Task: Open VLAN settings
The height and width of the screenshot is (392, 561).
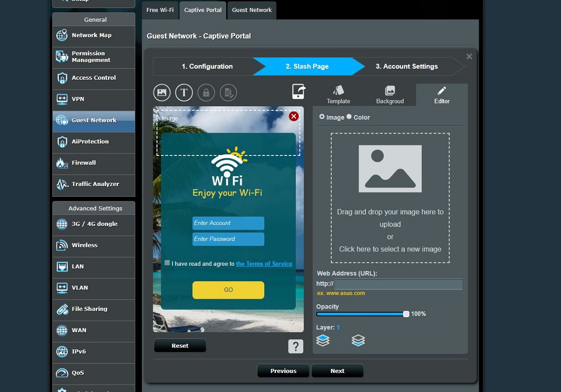Action: [94, 288]
